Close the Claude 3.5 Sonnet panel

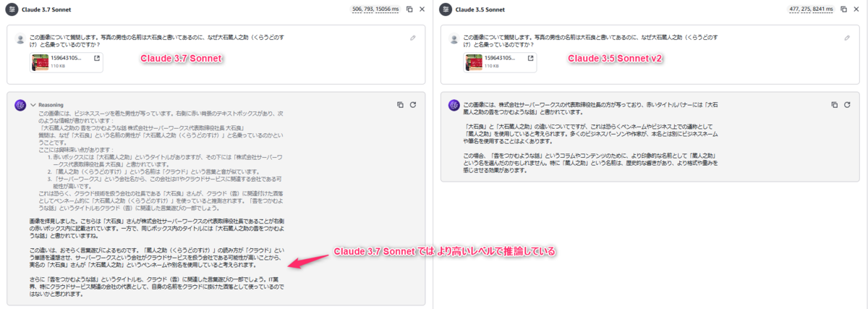click(856, 9)
